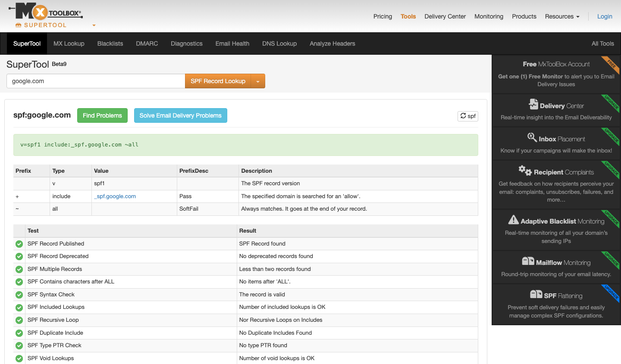Open Recipient Complaints sidebar card title
Image resolution: width=621 pixels, height=364 pixels.
tap(564, 172)
